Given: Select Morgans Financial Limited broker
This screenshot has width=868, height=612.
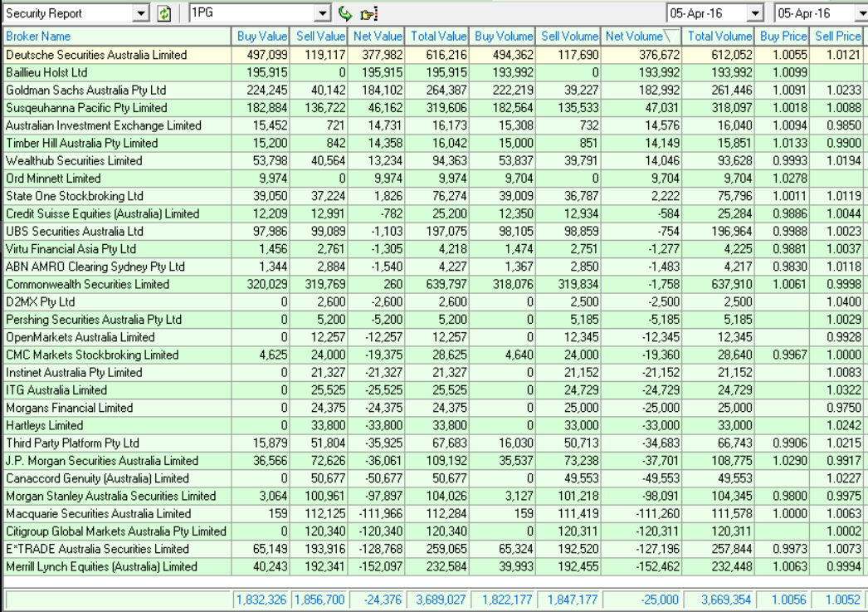Looking at the screenshot, I should [69, 409].
